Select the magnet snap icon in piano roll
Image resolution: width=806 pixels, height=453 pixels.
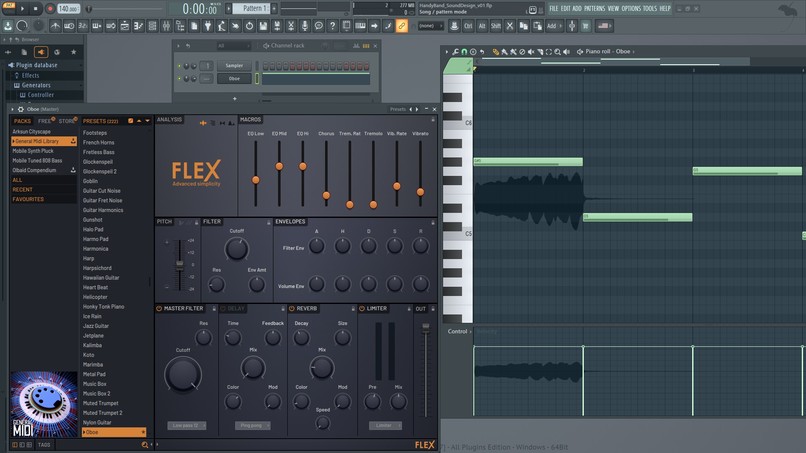coord(464,52)
